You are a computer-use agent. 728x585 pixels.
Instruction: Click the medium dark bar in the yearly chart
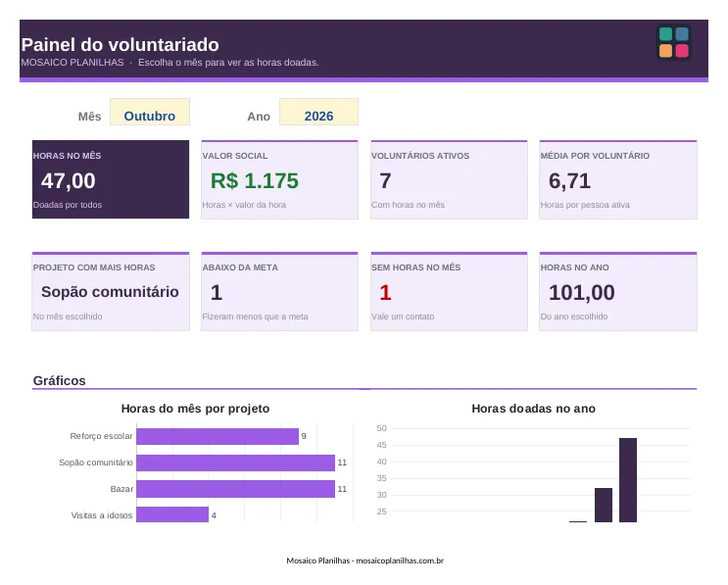click(x=604, y=506)
